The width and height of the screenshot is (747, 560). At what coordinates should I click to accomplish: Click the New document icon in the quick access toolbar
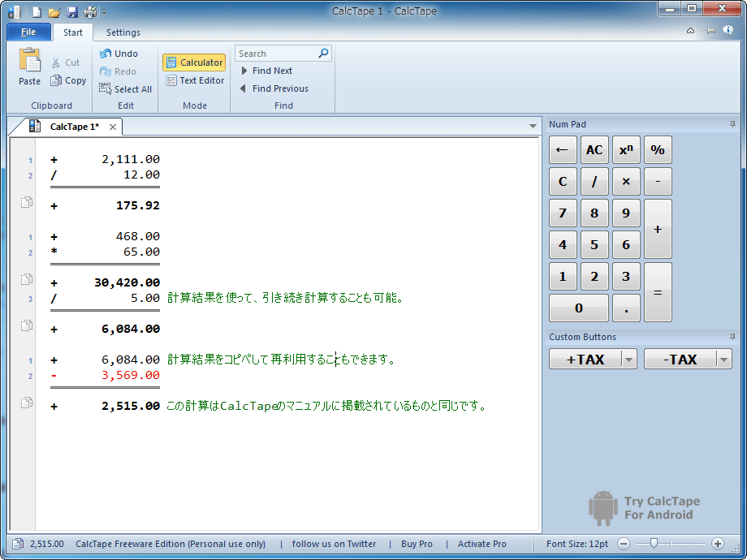click(x=37, y=11)
